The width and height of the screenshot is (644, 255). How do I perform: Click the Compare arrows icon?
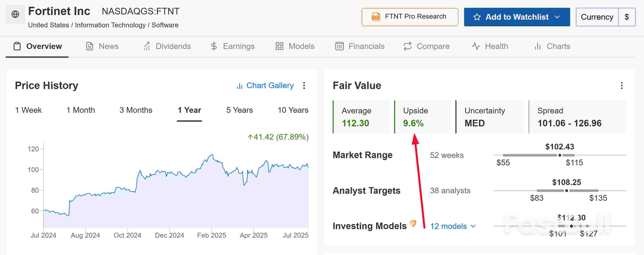[407, 46]
